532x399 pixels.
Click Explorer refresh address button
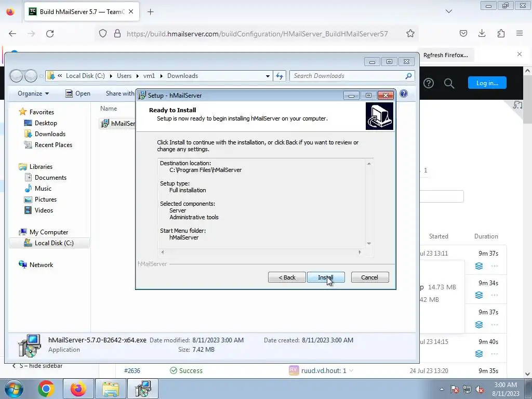coord(279,76)
